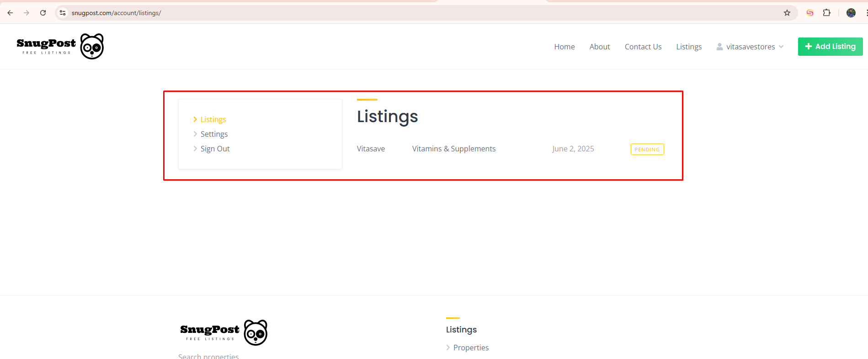Screen dimensions: 868x359
Task: Expand the vitasavestores account dropdown
Action: point(750,47)
